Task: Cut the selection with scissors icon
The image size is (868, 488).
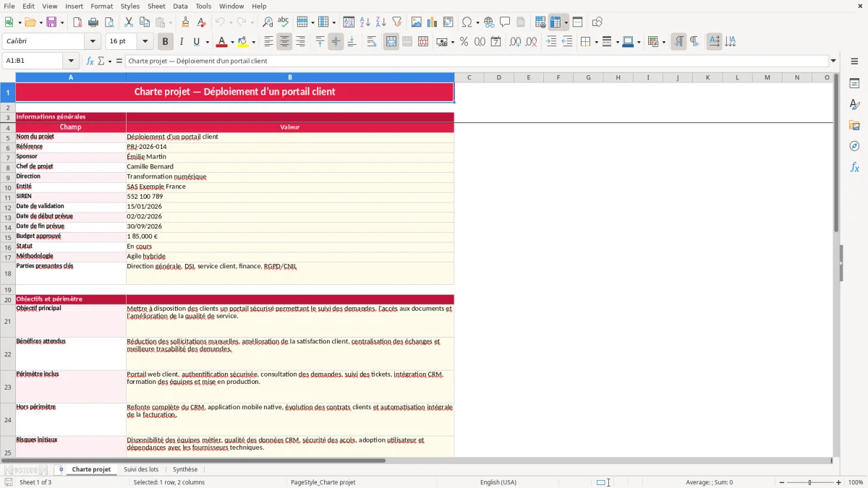Action: coord(129,22)
